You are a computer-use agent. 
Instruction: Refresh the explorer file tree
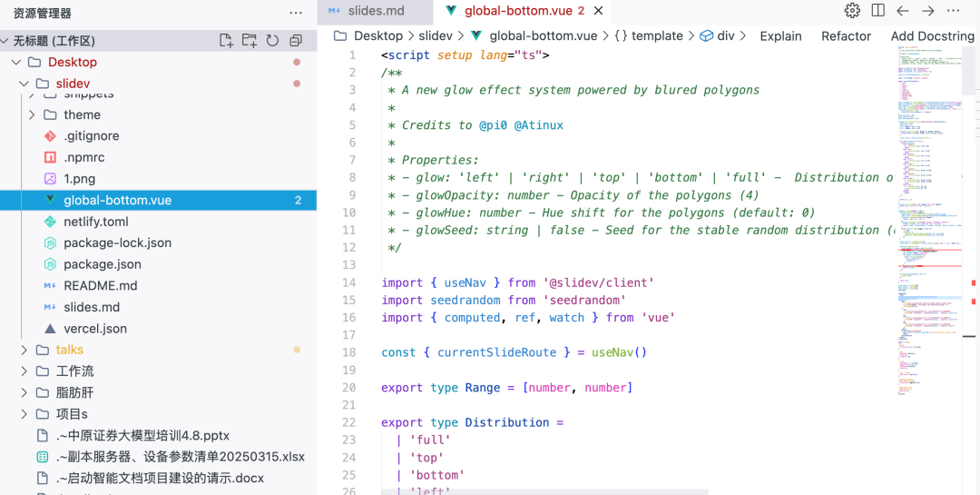272,41
